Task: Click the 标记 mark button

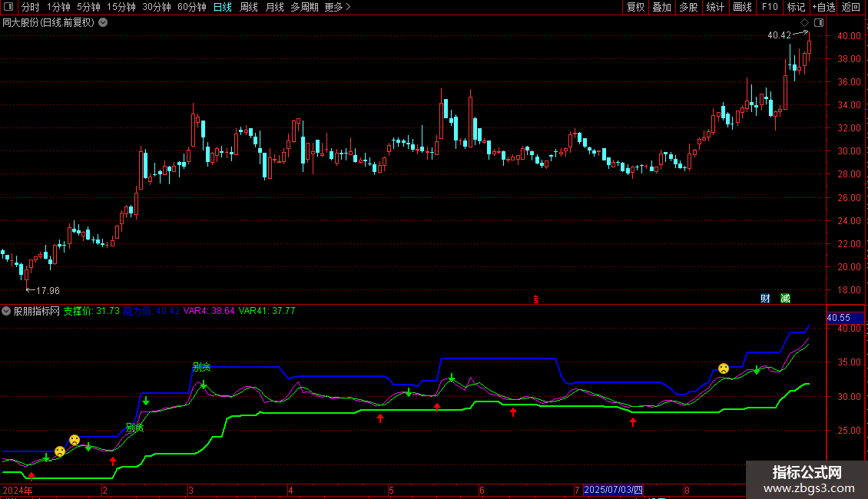Action: pos(796,7)
